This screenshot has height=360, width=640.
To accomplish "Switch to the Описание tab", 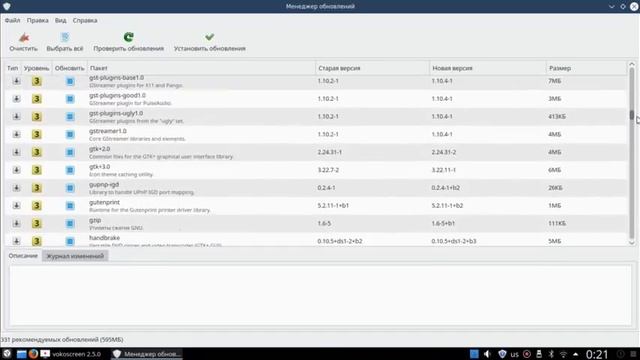I will click(23, 256).
